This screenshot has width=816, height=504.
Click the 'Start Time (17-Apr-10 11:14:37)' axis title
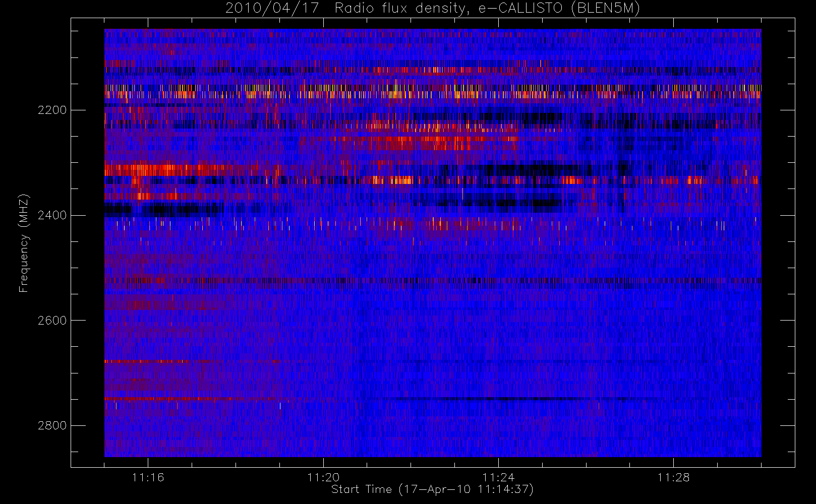click(x=432, y=489)
